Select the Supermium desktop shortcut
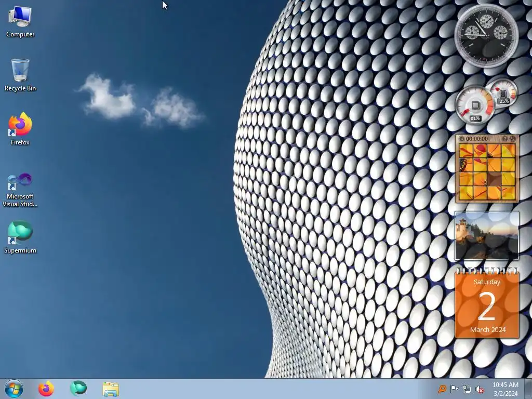This screenshot has width=532, height=399. click(20, 237)
